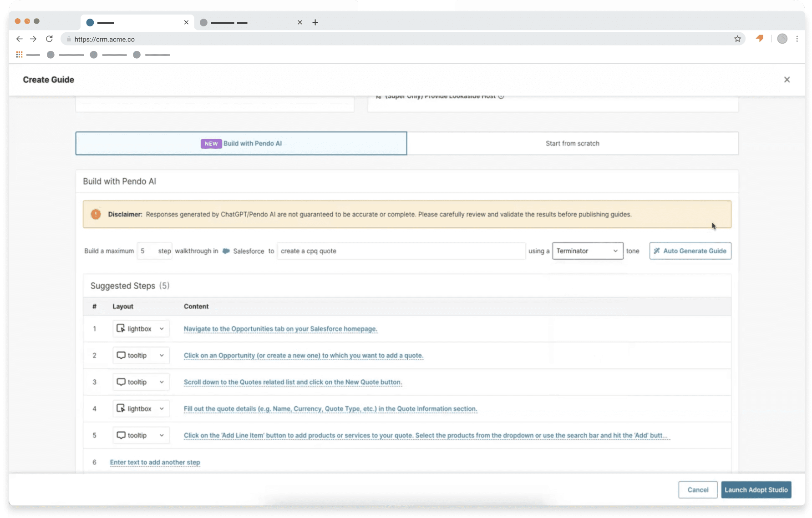Switch to the second browser tab
The width and height of the screenshot is (812, 518).
[x=251, y=22]
